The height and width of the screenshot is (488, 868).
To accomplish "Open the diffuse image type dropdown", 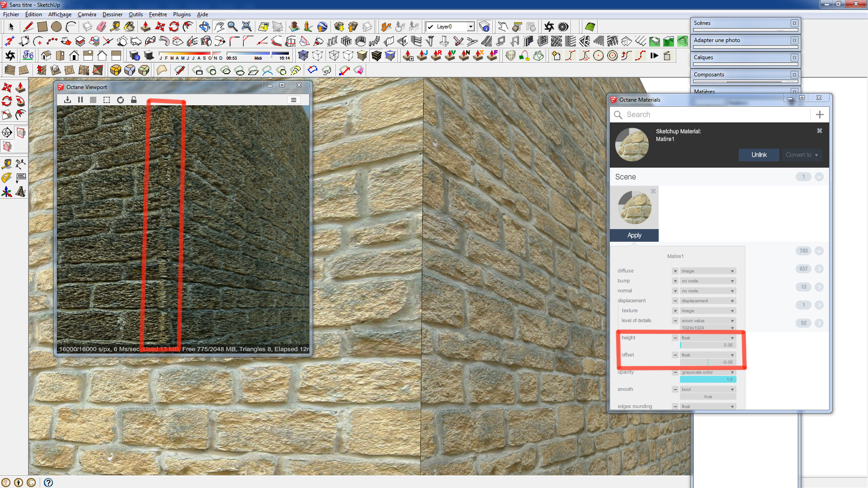I will point(708,271).
